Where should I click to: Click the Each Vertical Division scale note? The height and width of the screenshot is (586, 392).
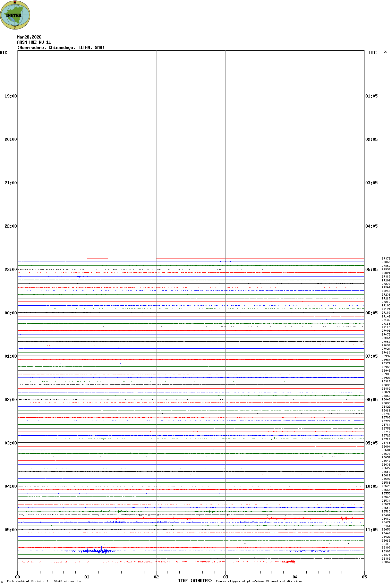pos(44,581)
